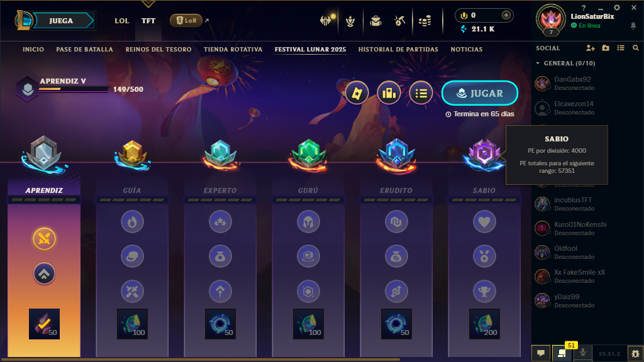Open the ticket pass icon button
The width and height of the screenshot is (644, 362).
pos(357,93)
